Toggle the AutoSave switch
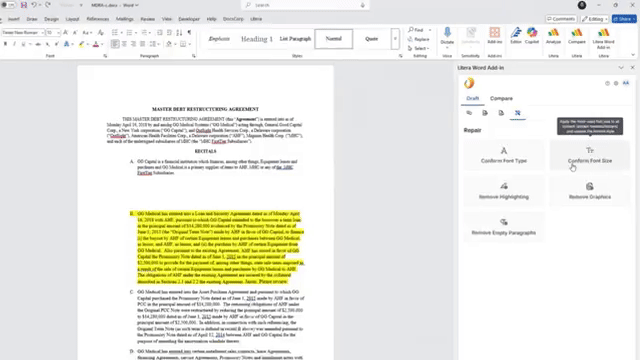Screen dimensions: 640x360 [8, 5]
